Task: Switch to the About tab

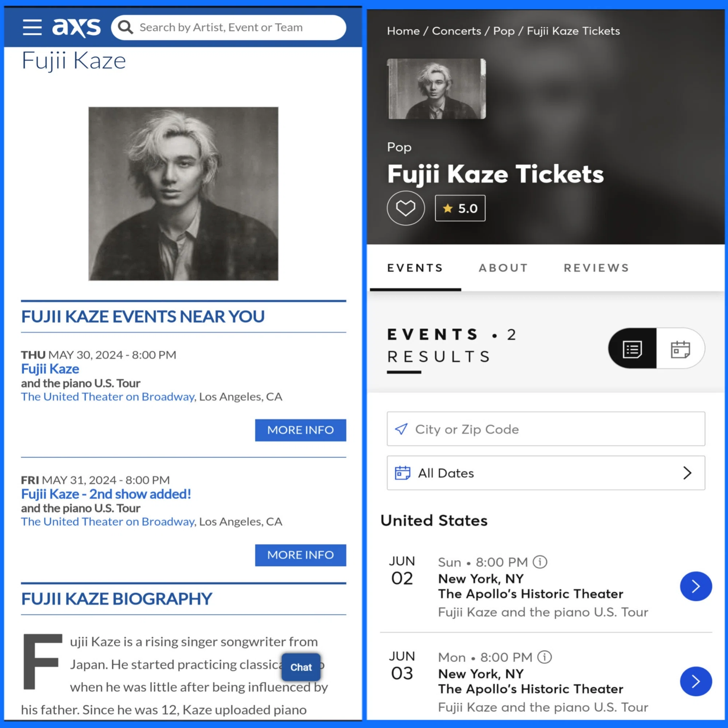Action: (x=503, y=268)
